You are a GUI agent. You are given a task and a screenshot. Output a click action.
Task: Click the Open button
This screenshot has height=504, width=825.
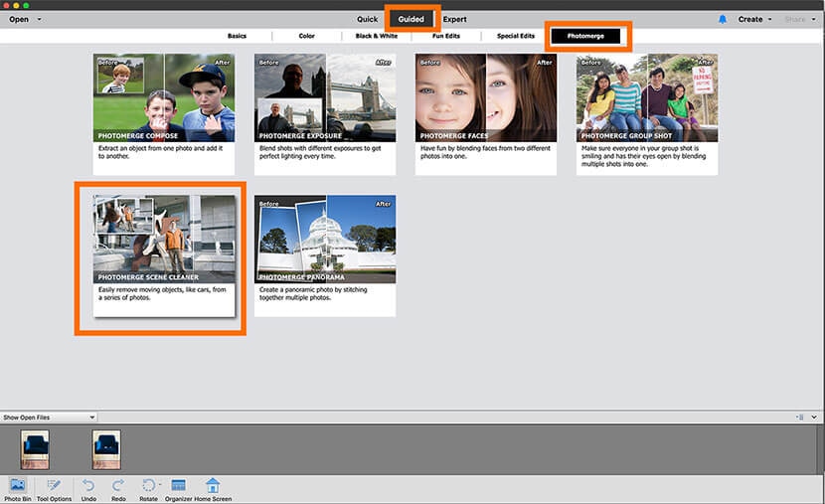point(19,19)
